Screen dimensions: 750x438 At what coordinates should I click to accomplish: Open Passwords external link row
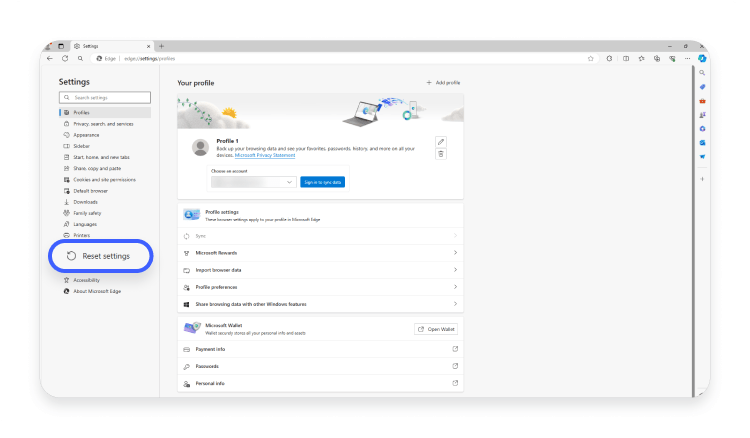tap(320, 366)
